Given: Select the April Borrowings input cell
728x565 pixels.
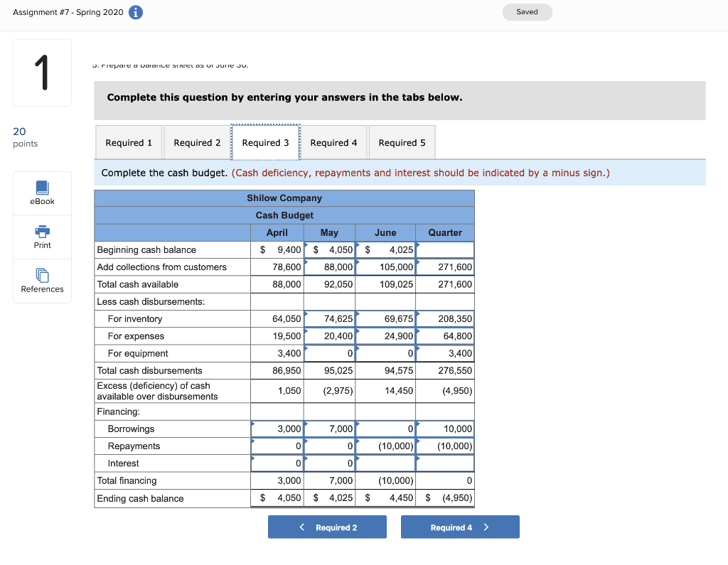Looking at the screenshot, I should click(277, 429).
